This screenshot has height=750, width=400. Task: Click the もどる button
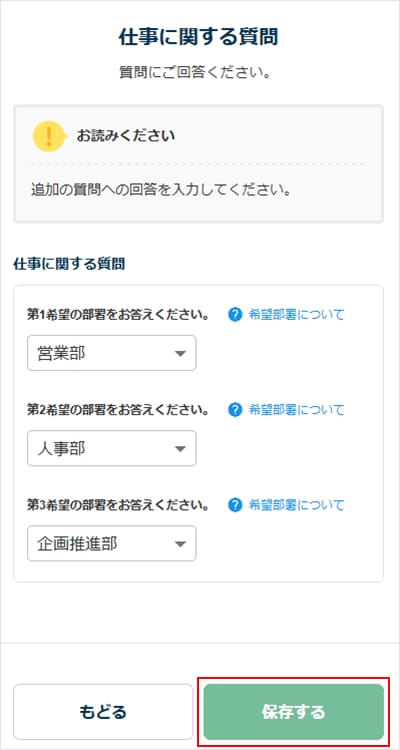click(103, 712)
